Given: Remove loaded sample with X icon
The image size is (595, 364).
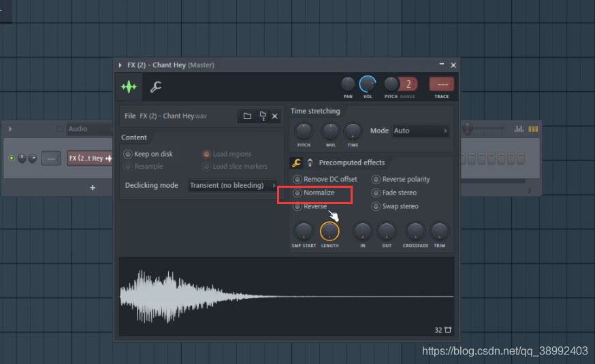Looking at the screenshot, I should coord(275,116).
